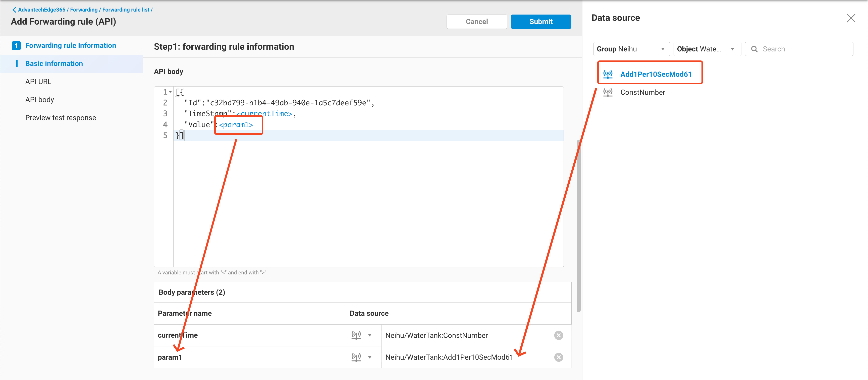868x380 pixels.
Task: Click the magnifier icon in the Search field
Action: click(x=755, y=49)
